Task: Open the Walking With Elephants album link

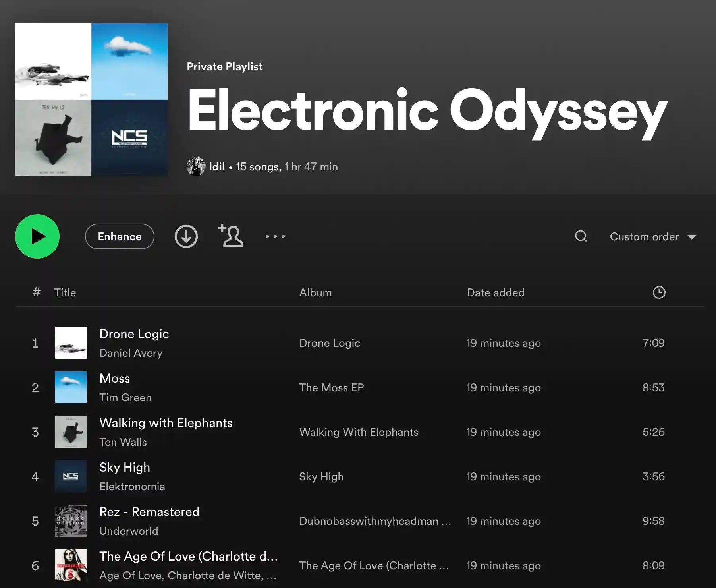Action: [x=359, y=432]
